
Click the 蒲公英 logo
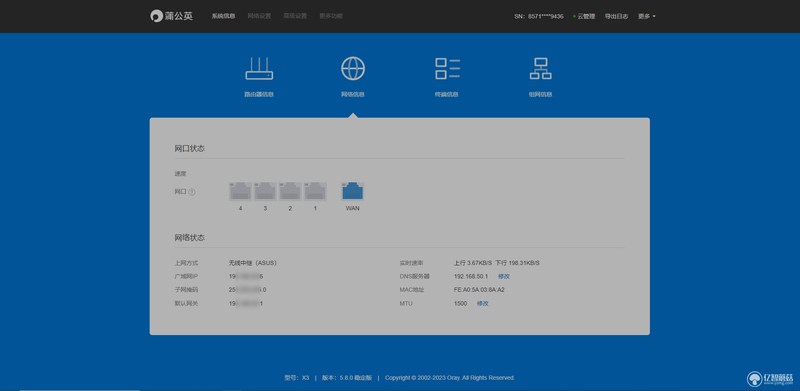(x=171, y=16)
